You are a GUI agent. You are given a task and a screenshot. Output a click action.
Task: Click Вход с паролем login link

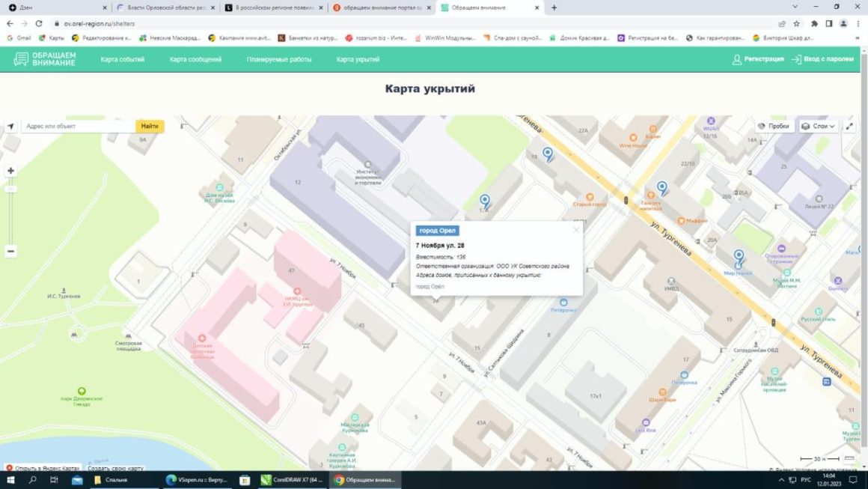pos(822,59)
